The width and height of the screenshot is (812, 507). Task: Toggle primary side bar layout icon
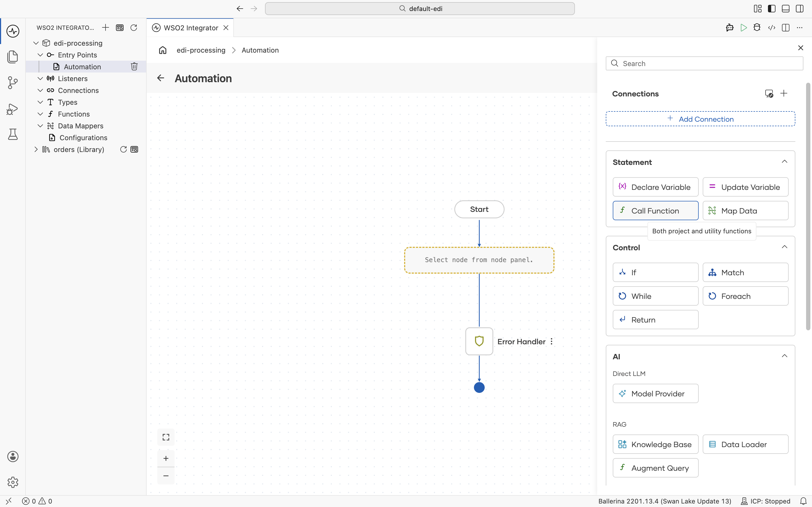[x=772, y=8]
